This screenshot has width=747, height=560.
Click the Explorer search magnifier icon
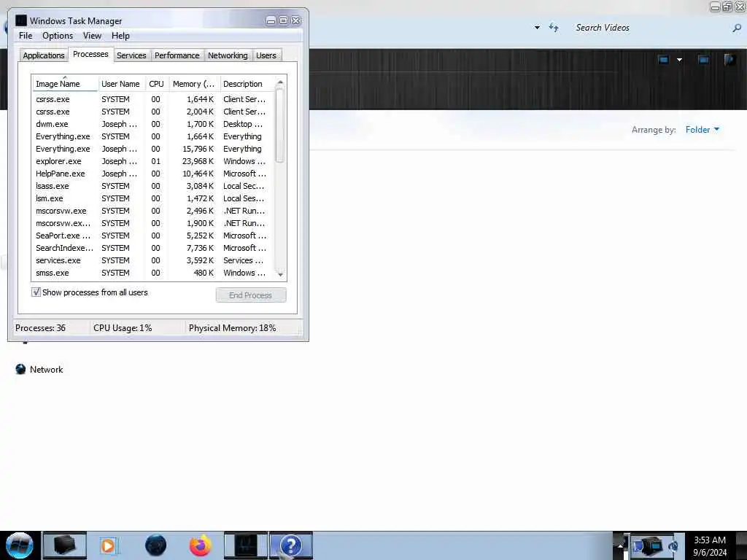click(737, 28)
